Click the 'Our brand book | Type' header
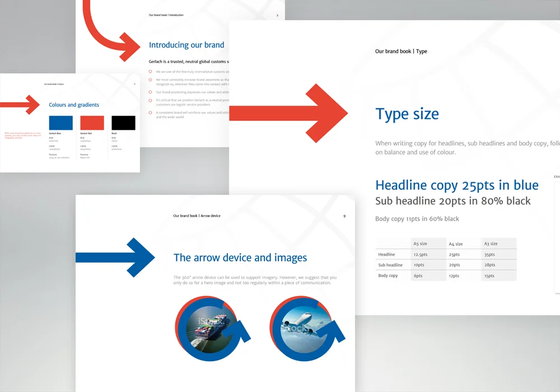Image resolution: width=560 pixels, height=392 pixels. pyautogui.click(x=401, y=52)
